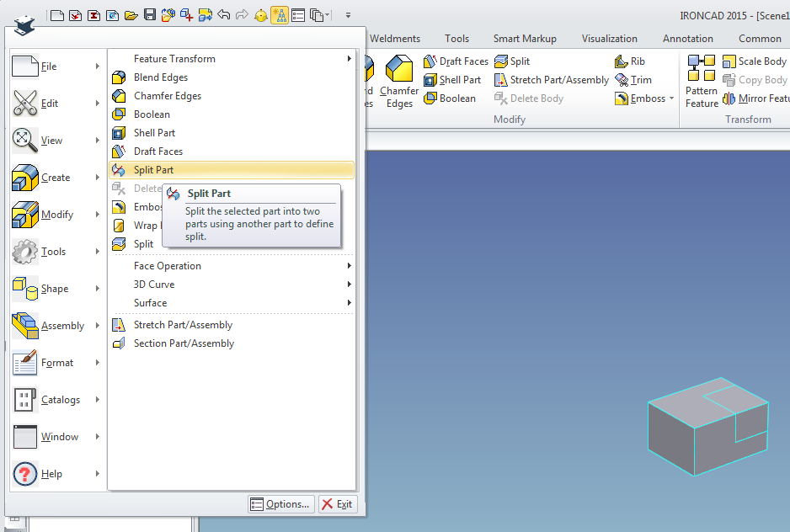
Task: Click Mirror Feature in the ribbon
Action: pyautogui.click(x=755, y=98)
